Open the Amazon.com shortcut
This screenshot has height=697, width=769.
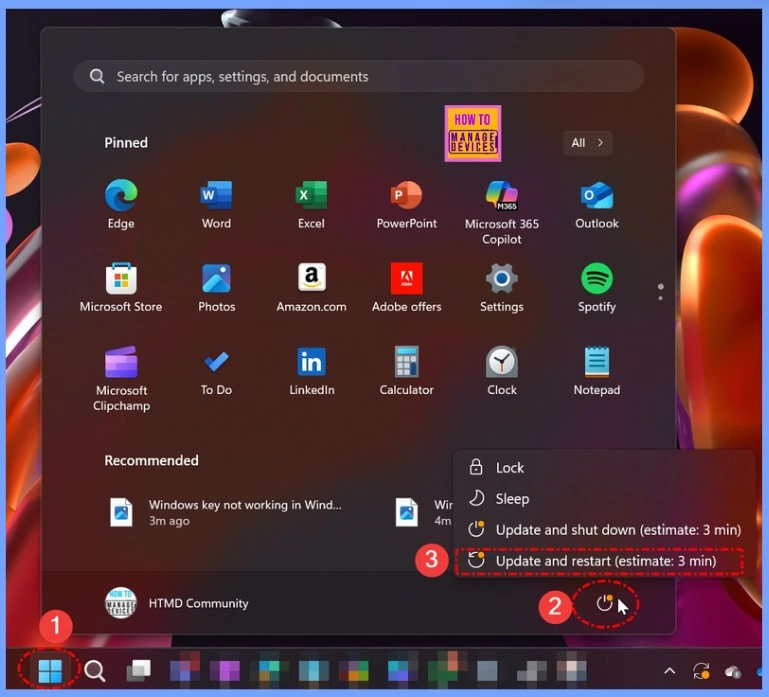(311, 287)
